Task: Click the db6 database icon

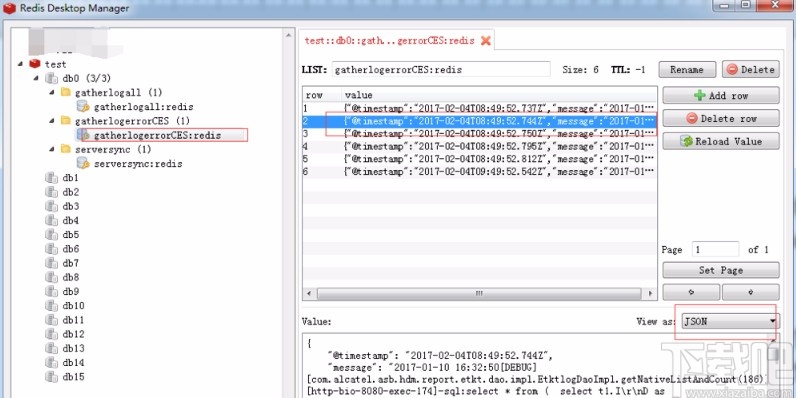Action: tap(51, 249)
